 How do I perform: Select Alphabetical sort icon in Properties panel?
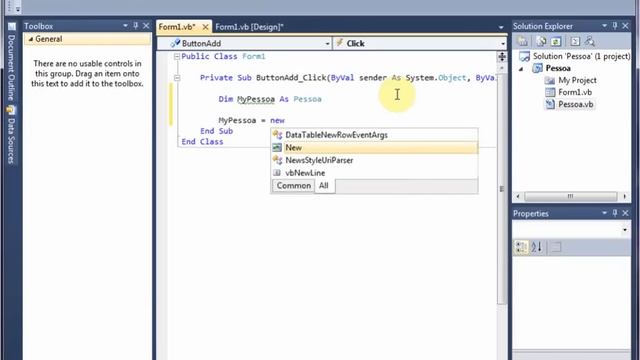(537, 247)
